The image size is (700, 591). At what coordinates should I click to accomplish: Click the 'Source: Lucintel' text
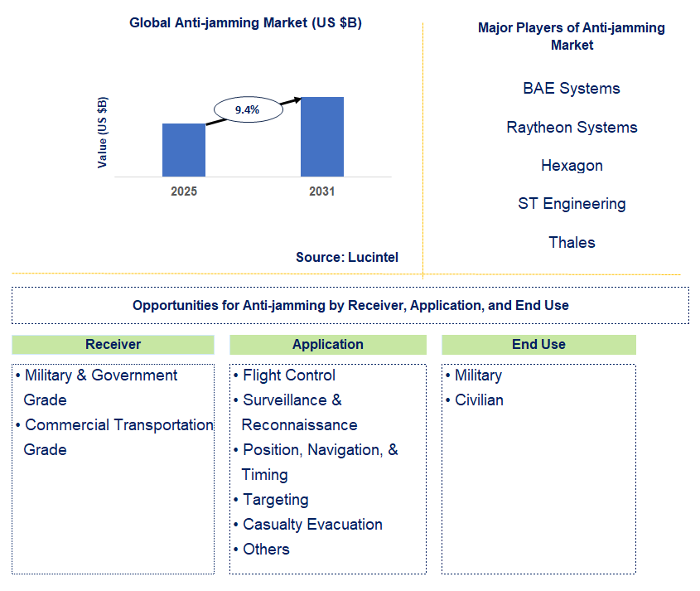(347, 257)
